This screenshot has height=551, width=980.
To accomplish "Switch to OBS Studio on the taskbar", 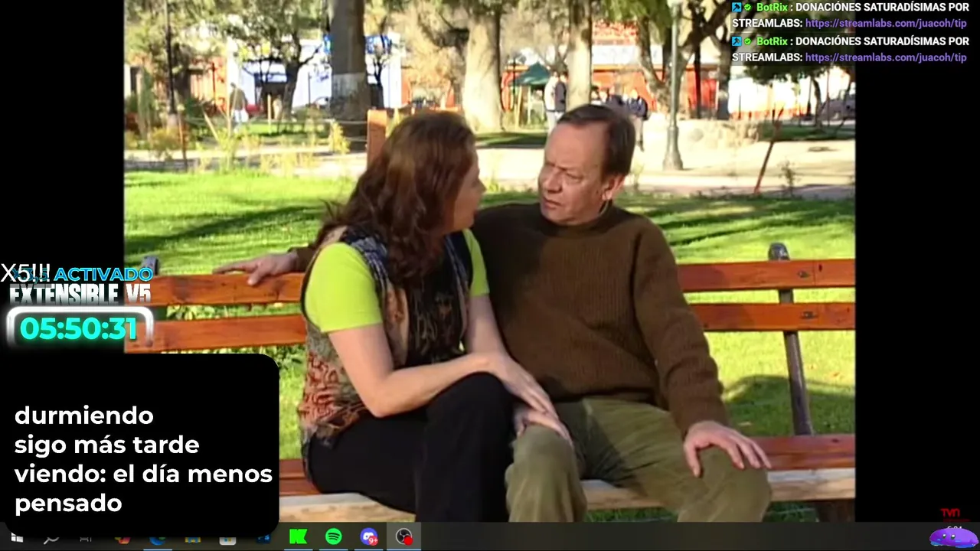I will [x=404, y=537].
